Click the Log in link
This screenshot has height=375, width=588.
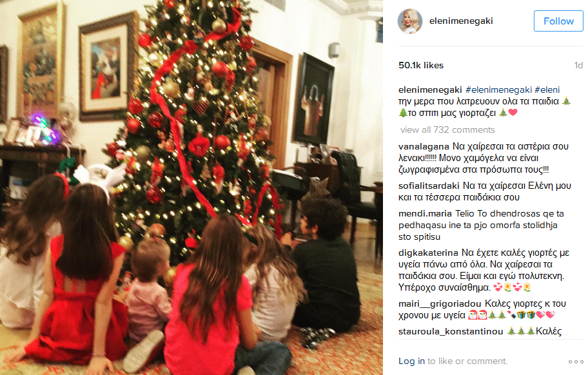[411, 361]
